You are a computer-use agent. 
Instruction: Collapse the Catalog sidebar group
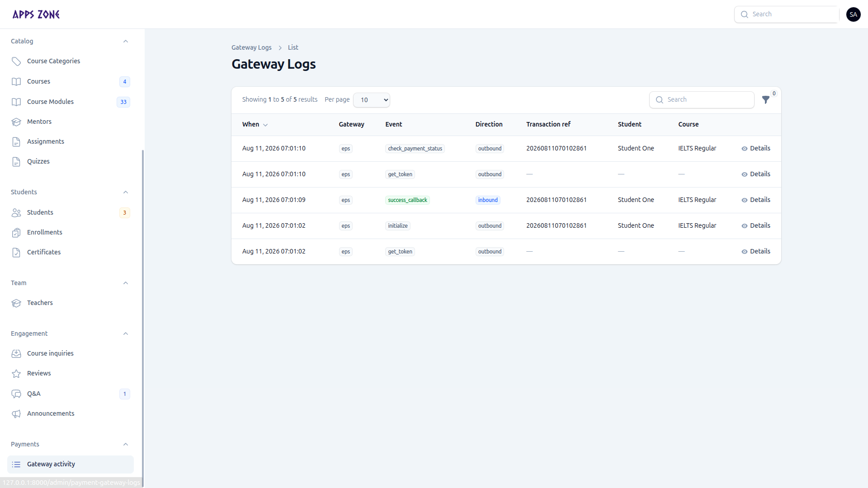click(x=126, y=41)
